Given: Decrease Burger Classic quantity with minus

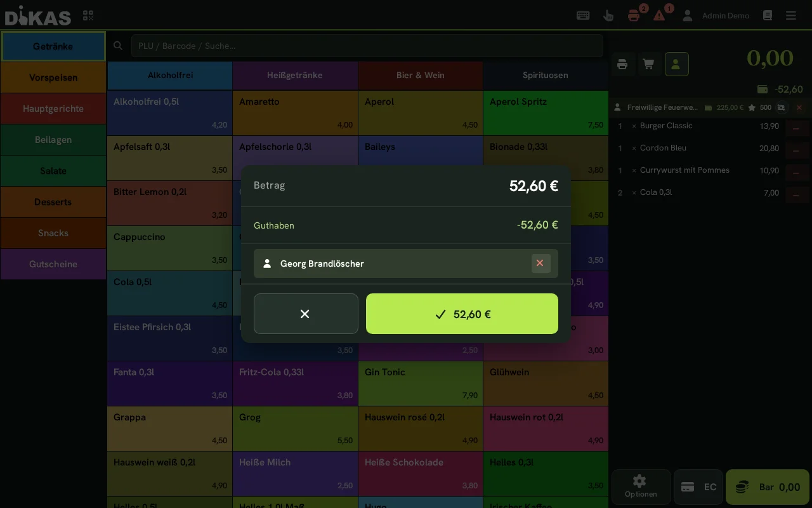Looking at the screenshot, I should tap(796, 128).
